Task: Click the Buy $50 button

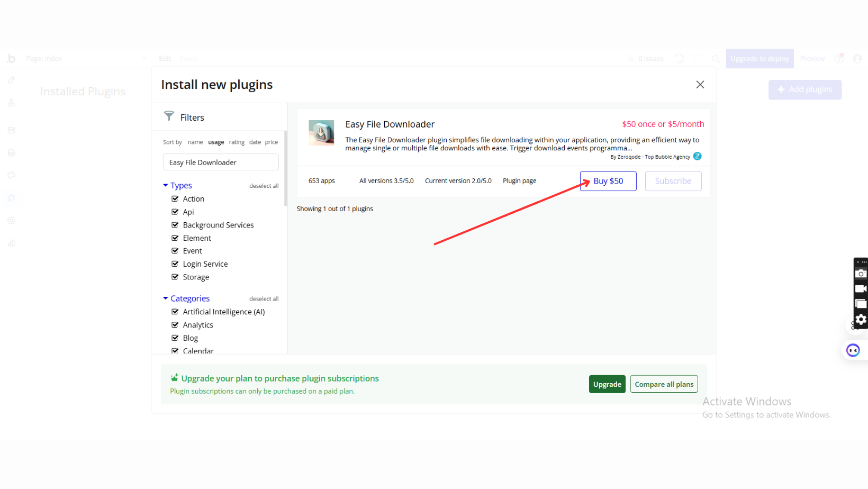Action: tap(608, 181)
